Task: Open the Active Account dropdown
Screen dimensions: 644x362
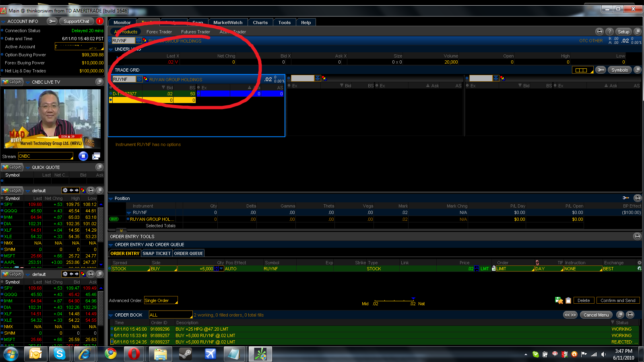Action: (x=79, y=47)
